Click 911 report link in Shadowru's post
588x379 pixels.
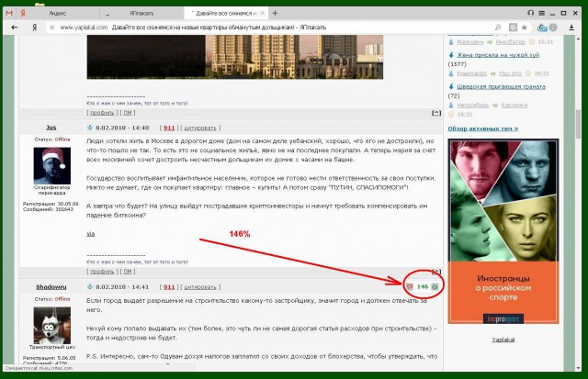(x=169, y=287)
